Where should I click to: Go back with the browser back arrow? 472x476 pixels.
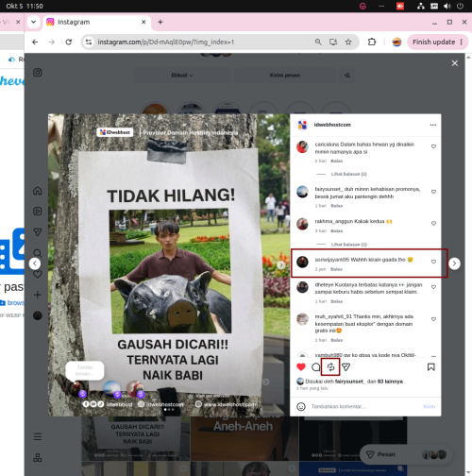pos(35,42)
